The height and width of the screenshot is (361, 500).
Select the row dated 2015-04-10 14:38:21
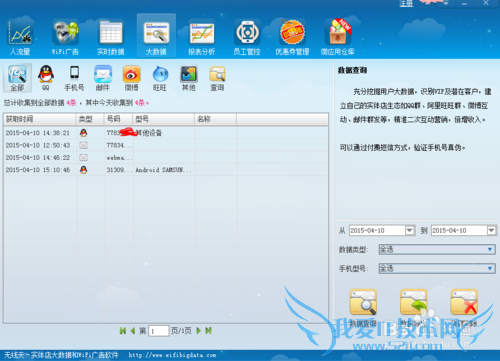(x=166, y=133)
